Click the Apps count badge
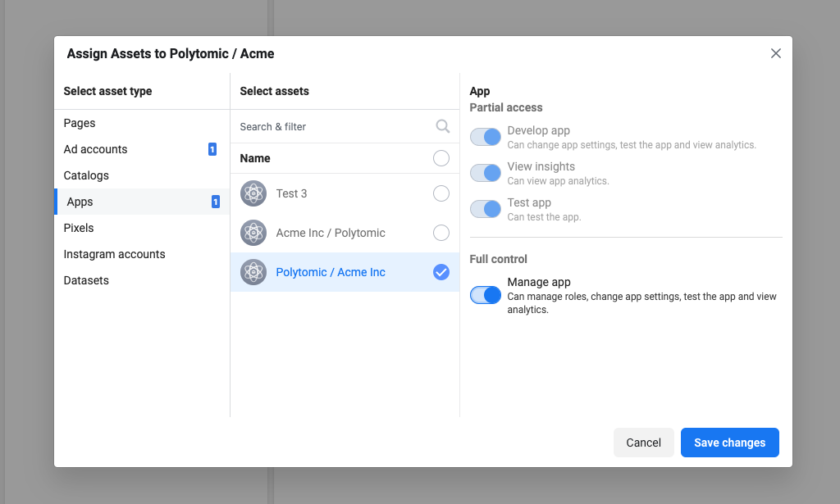840x504 pixels. pos(216,202)
